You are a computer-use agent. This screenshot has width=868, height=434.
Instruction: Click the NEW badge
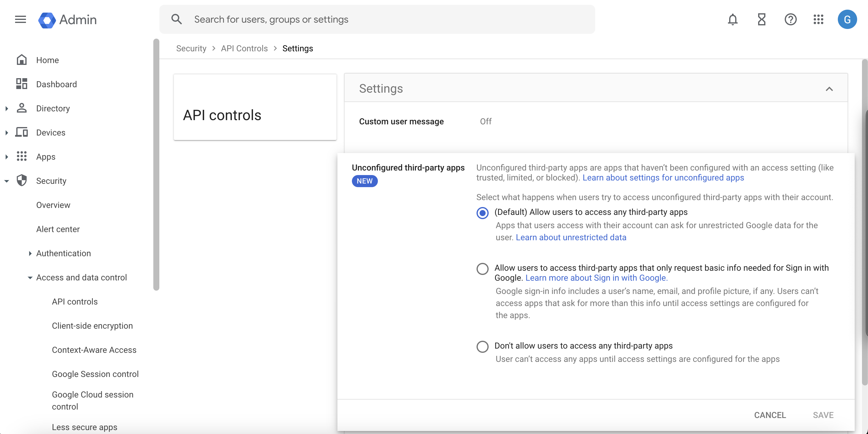pyautogui.click(x=365, y=181)
